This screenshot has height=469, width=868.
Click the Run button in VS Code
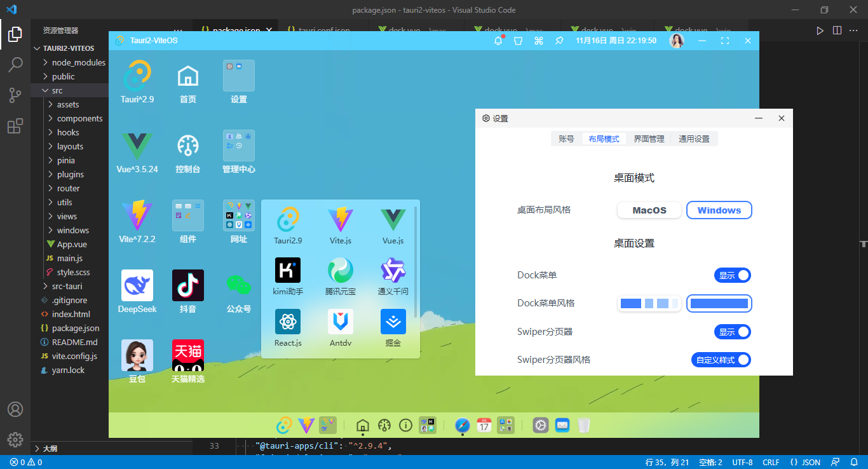click(820, 30)
